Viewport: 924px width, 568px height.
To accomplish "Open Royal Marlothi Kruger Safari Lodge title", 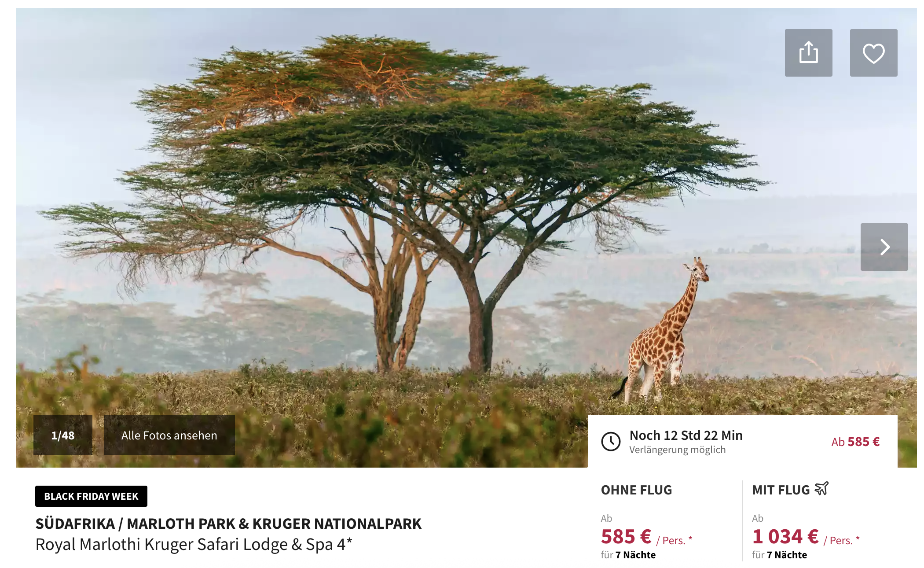I will tap(194, 545).
